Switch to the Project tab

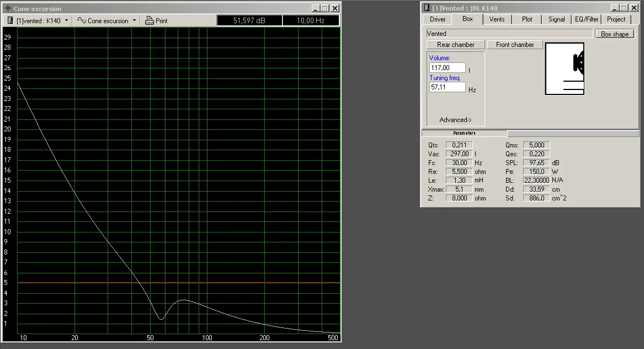click(x=616, y=19)
